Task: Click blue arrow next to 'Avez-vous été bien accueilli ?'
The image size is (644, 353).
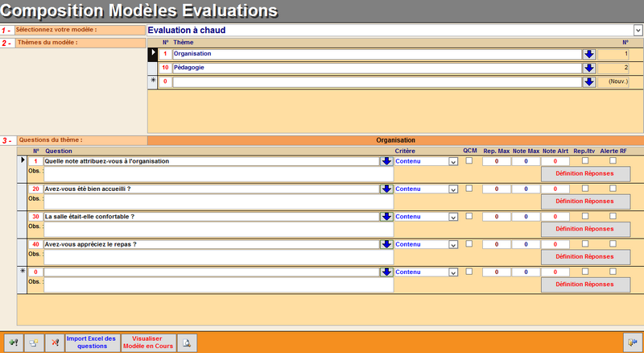Action: (x=386, y=189)
